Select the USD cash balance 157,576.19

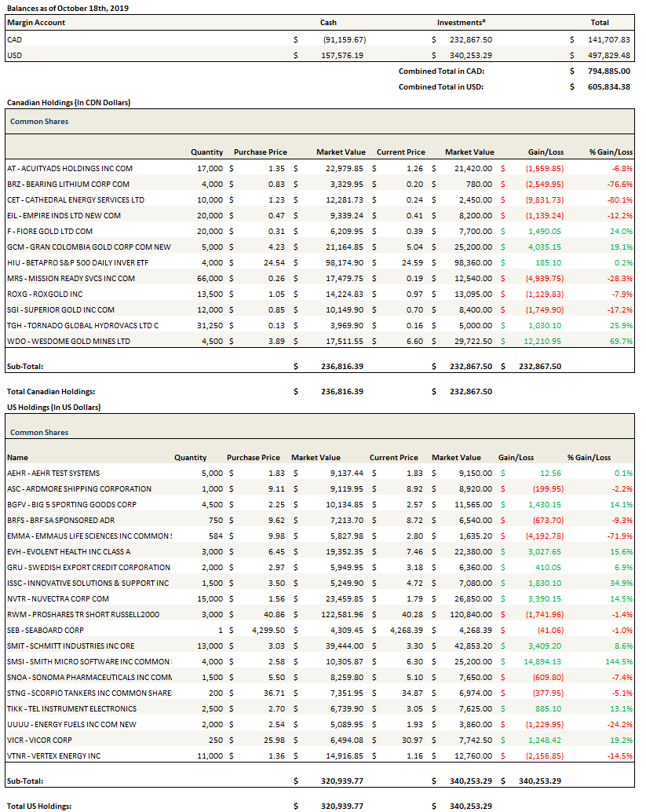[x=339, y=55]
